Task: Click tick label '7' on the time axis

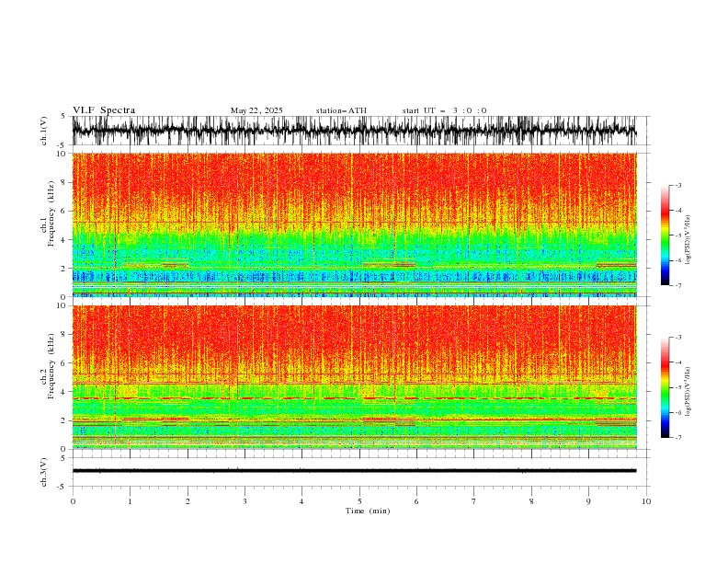Action: coord(474,501)
